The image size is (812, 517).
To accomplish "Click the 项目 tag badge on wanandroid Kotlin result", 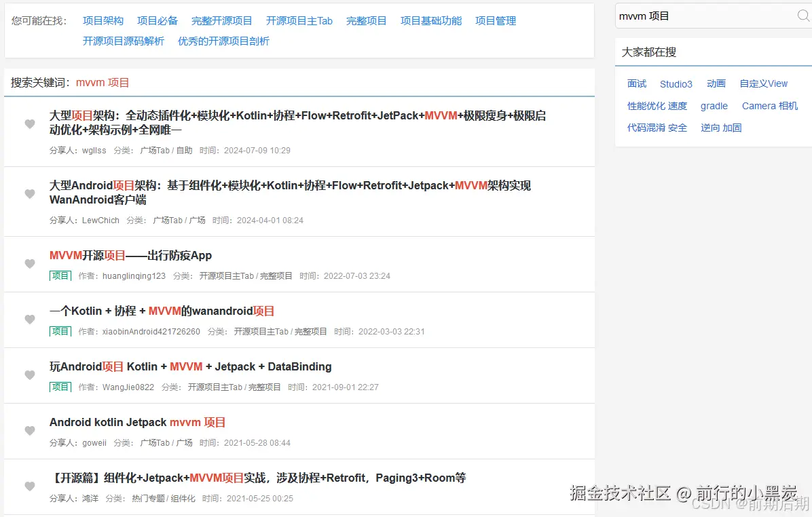I will (60, 331).
